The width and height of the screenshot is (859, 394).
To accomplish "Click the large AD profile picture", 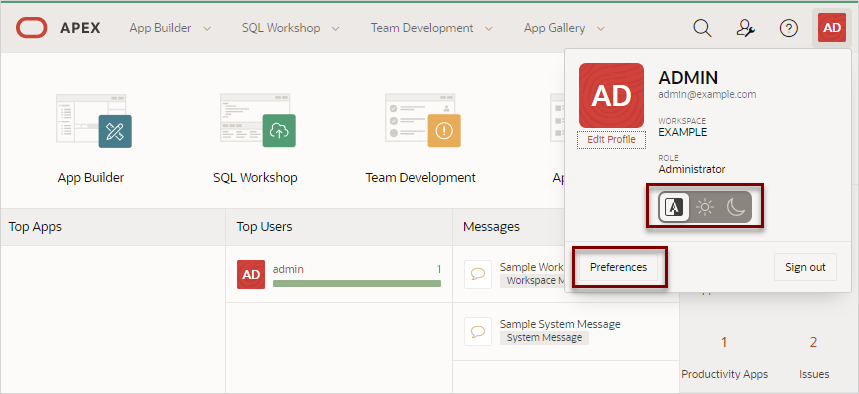I will pyautogui.click(x=611, y=95).
